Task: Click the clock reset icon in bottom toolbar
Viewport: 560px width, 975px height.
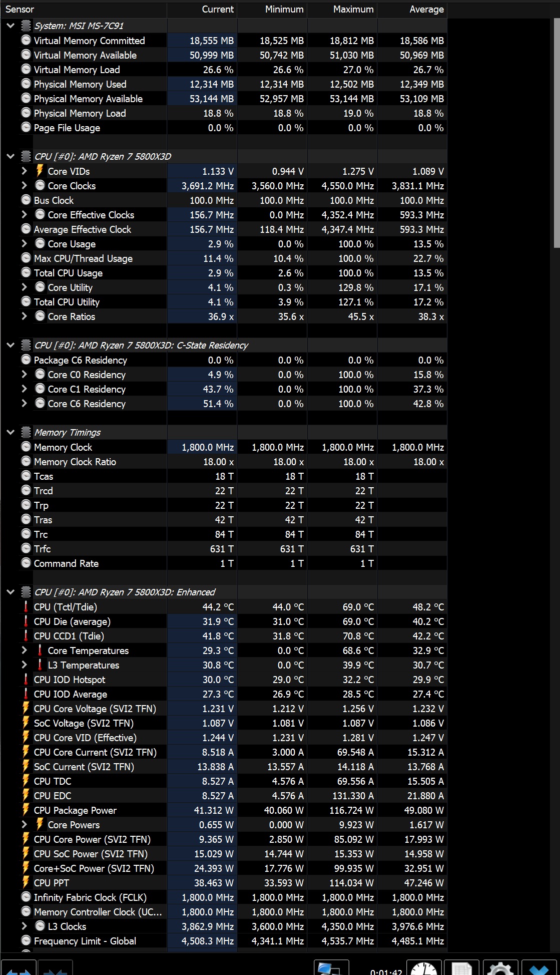Action: (x=425, y=968)
